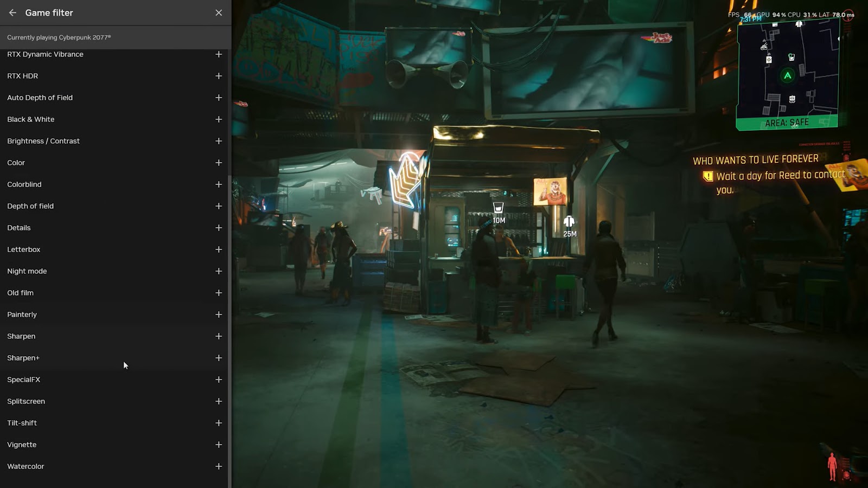The image size is (868, 488).
Task: Add the Watercolor filter
Action: 219,466
